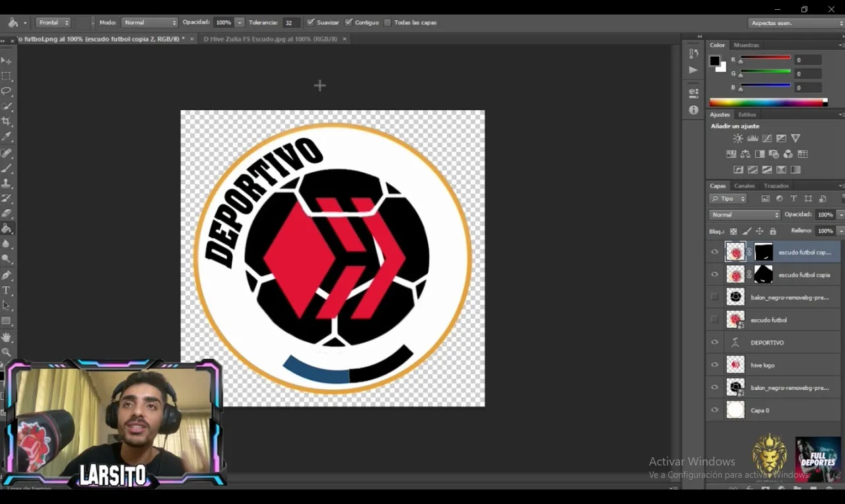Screen dimensions: 845x504
Task: Select the Spot Healing Brush tool
Action: (x=7, y=153)
